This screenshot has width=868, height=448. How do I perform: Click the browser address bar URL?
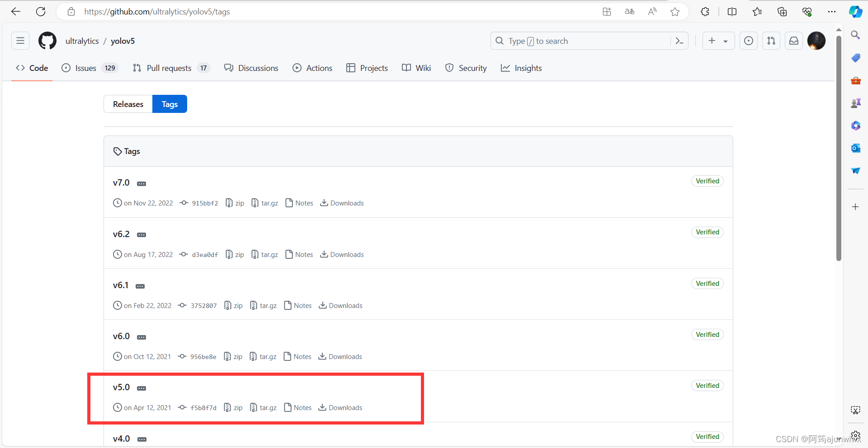[x=157, y=12]
